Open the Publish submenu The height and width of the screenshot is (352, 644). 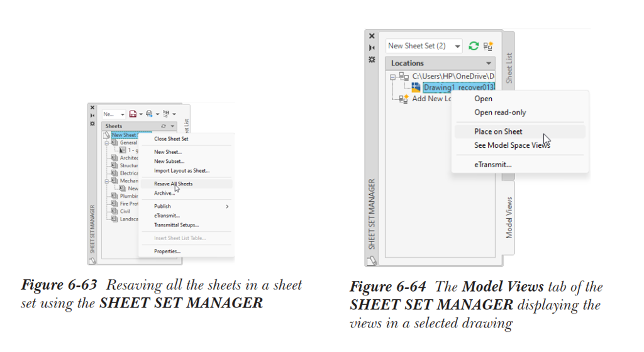coord(187,206)
